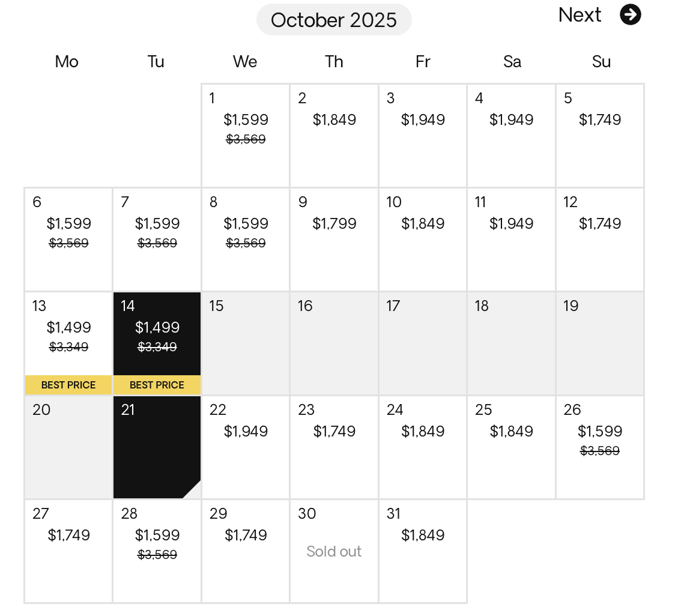Pick Saturday October 11 at $1,949

click(x=511, y=240)
